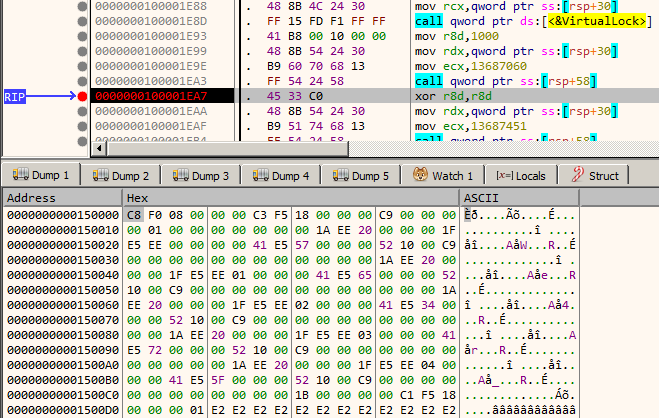Screen dimensions: 659x418
Task: Switch to the Dump 1 tab
Action: [x=41, y=175]
